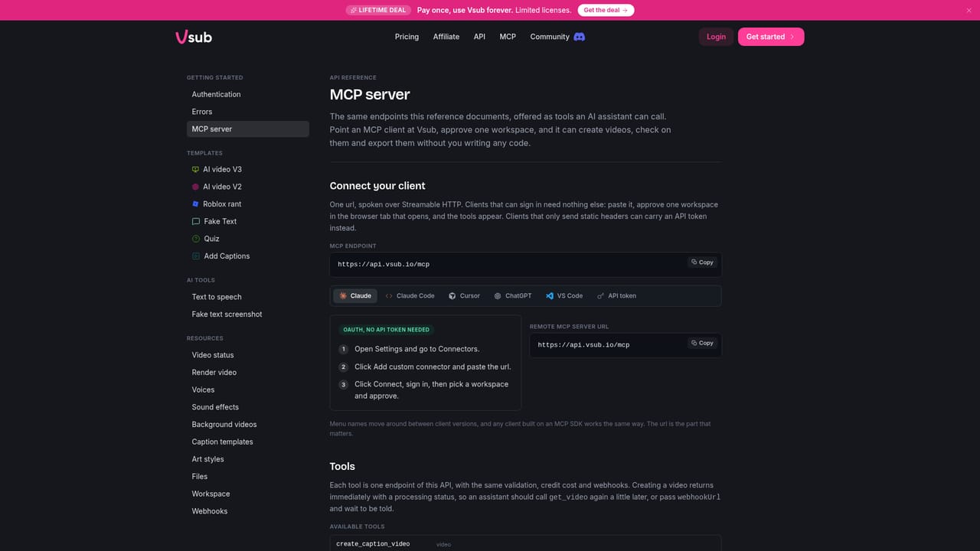Open Background videos resource
Image resolution: width=980 pixels, height=551 pixels.
[248, 425]
